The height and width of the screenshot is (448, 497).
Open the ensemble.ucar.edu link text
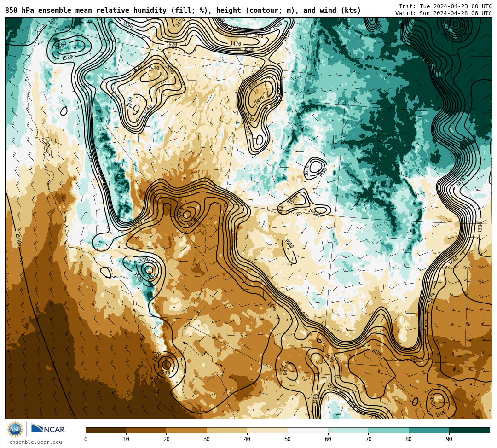(x=36, y=442)
